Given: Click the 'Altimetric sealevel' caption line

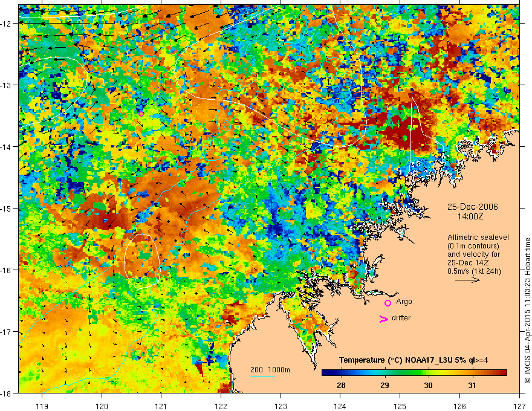Looking at the screenshot, I should coord(478,238).
